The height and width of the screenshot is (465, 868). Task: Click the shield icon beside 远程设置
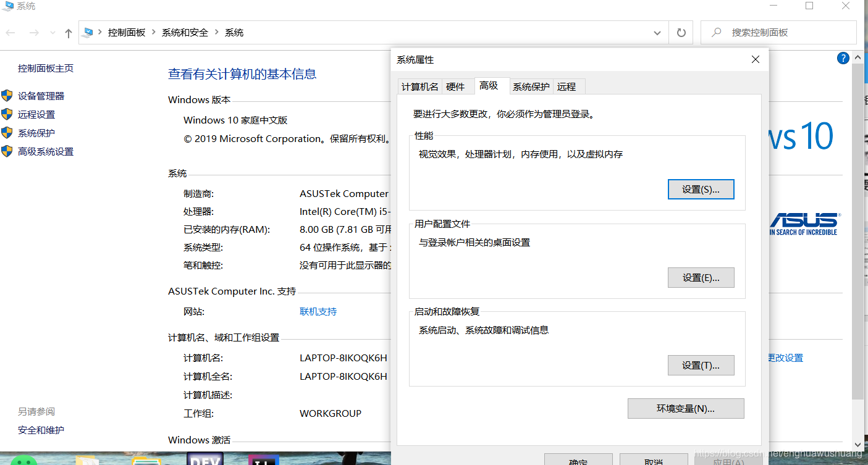click(x=7, y=114)
